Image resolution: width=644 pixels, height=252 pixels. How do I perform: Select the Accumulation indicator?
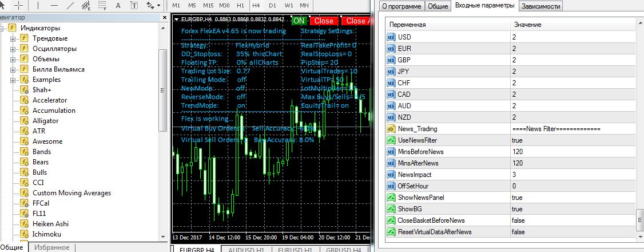point(54,110)
